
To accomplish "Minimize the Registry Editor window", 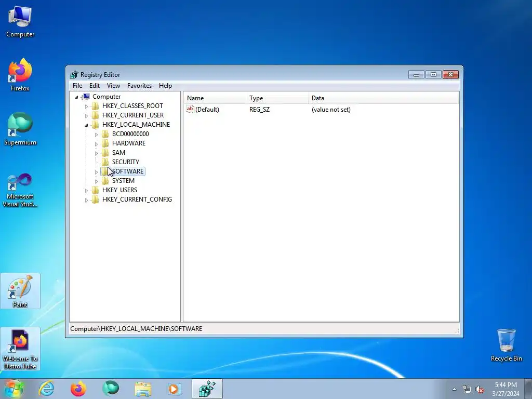I will point(416,75).
